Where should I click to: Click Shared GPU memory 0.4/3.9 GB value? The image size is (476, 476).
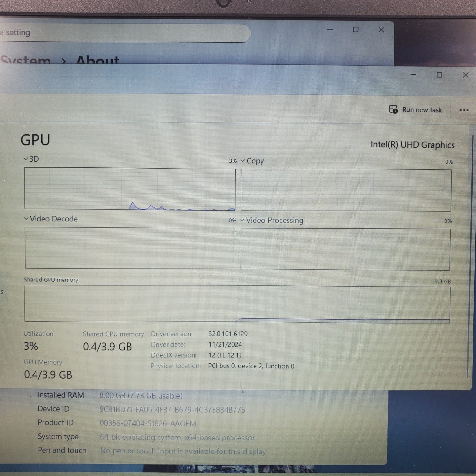coord(107,347)
